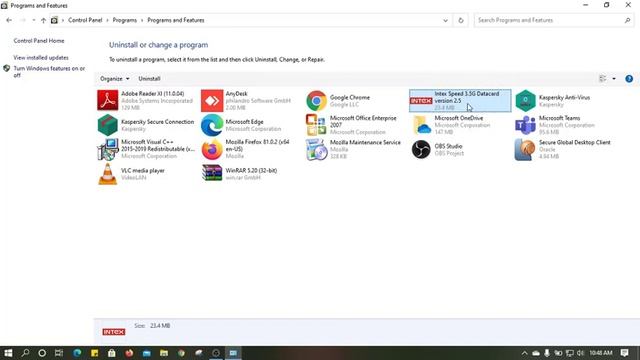Click the volume icon in system tray
640x360 pixels.
tap(581, 353)
